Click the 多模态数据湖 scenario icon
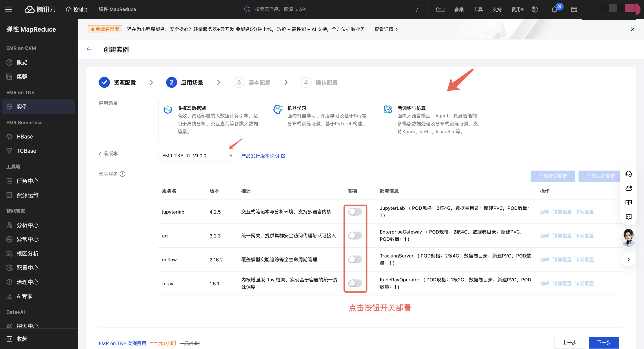Image resolution: width=644 pixels, height=349 pixels. [x=168, y=109]
